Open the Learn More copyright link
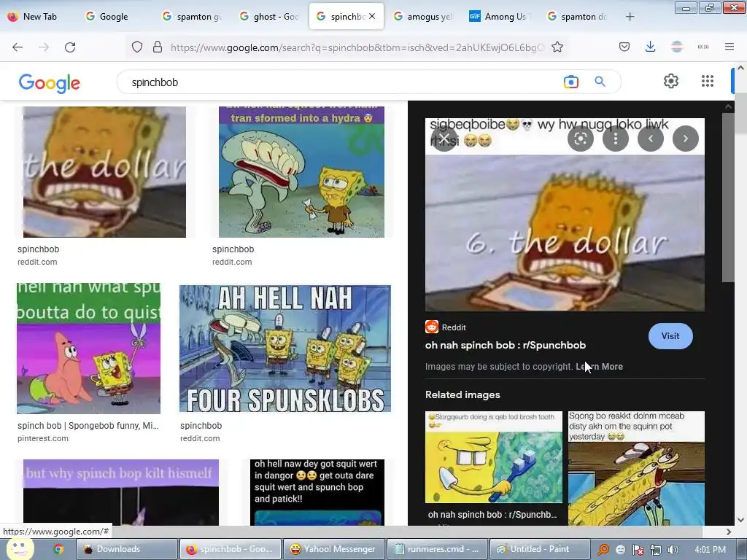 coord(600,367)
